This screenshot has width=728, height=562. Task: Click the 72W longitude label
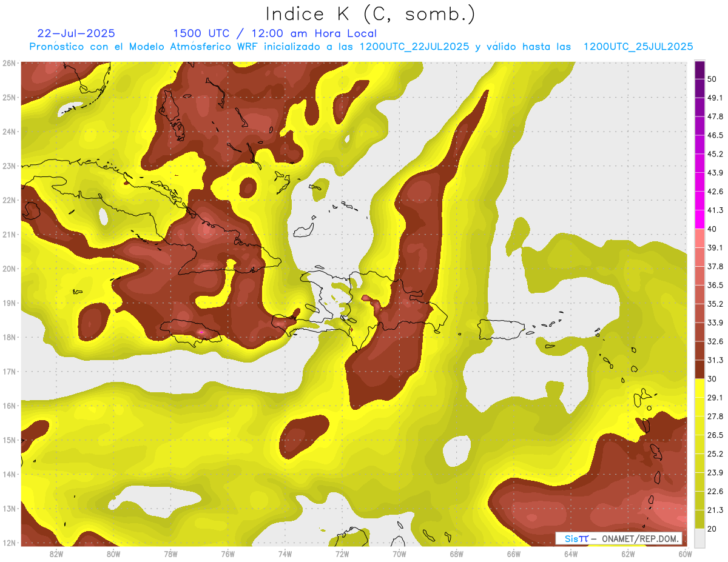pos(342,554)
